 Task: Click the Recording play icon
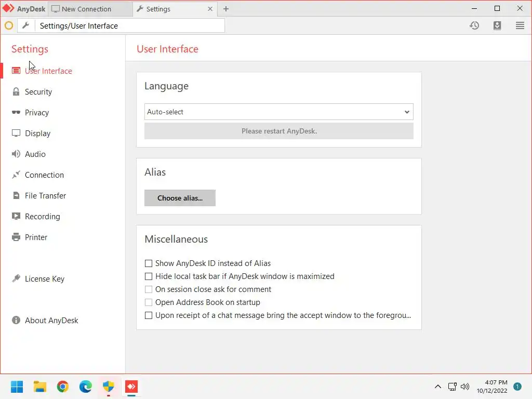[x=16, y=216]
